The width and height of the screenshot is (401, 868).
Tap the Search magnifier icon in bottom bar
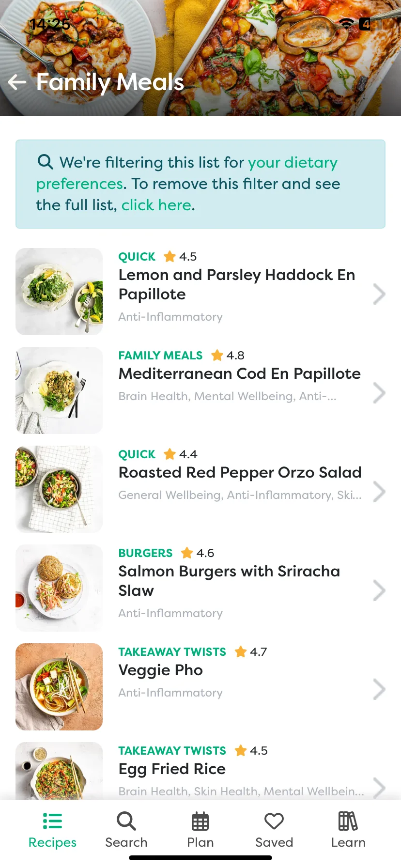tap(126, 821)
